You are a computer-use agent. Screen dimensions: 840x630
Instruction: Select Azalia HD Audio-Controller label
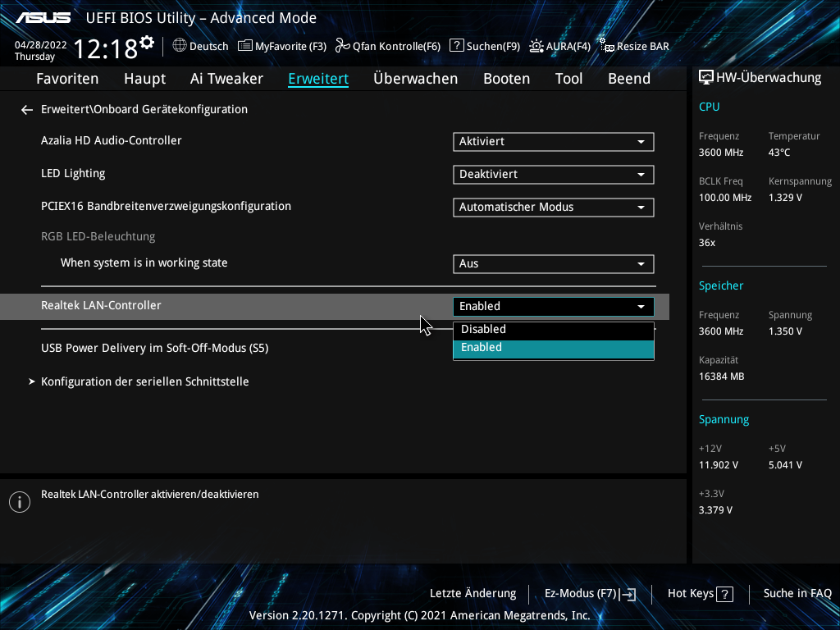[112, 140]
